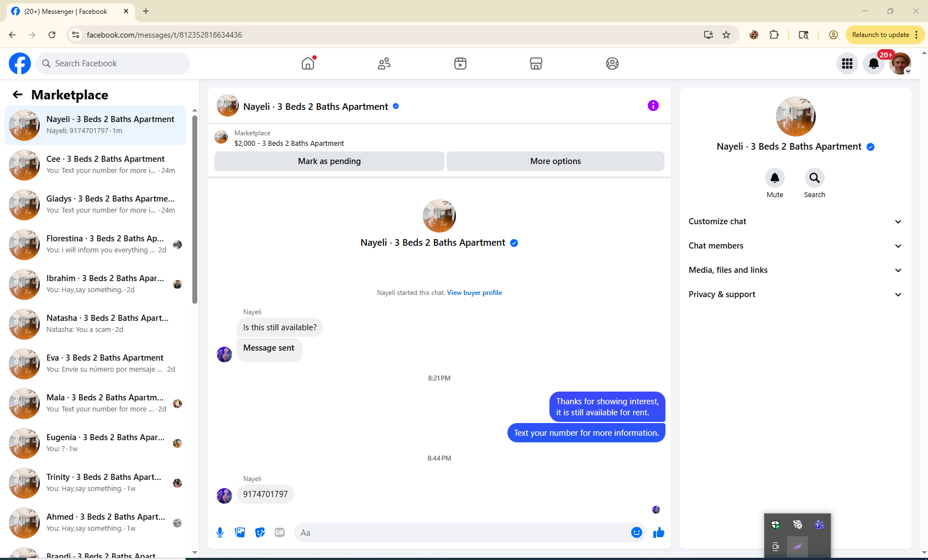Open the browser Extensions puzzle icon

click(774, 35)
